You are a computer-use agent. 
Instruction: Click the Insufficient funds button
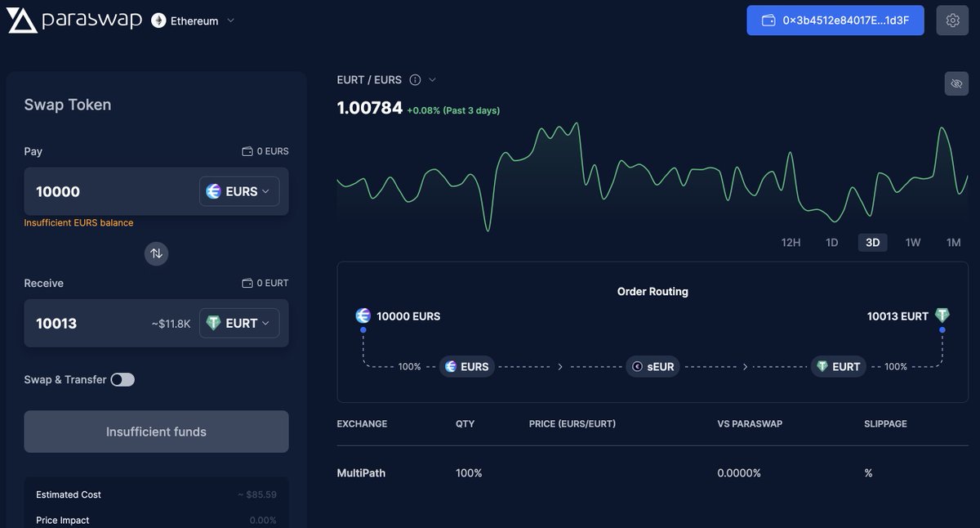156,432
